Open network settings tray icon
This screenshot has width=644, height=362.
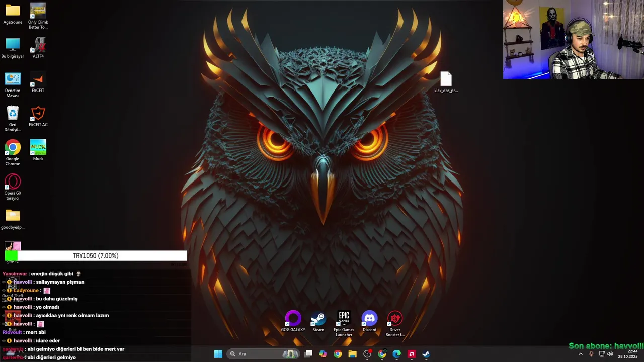point(602,354)
